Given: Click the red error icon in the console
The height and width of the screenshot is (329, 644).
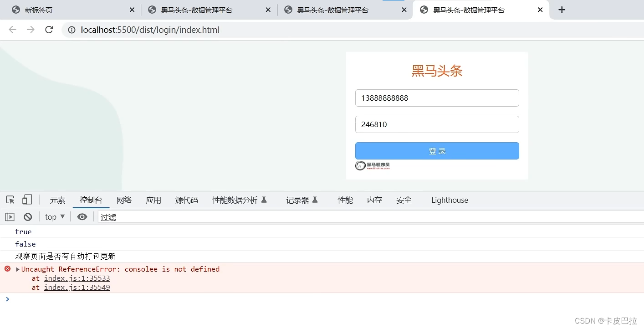Looking at the screenshot, I should click(7, 269).
